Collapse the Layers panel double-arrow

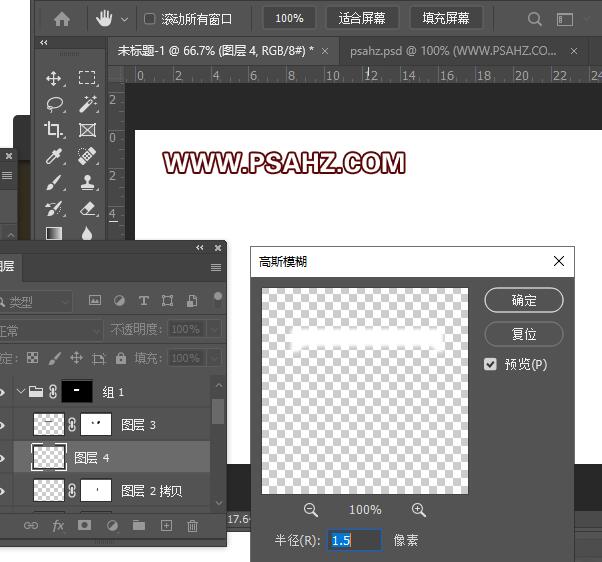pos(200,248)
